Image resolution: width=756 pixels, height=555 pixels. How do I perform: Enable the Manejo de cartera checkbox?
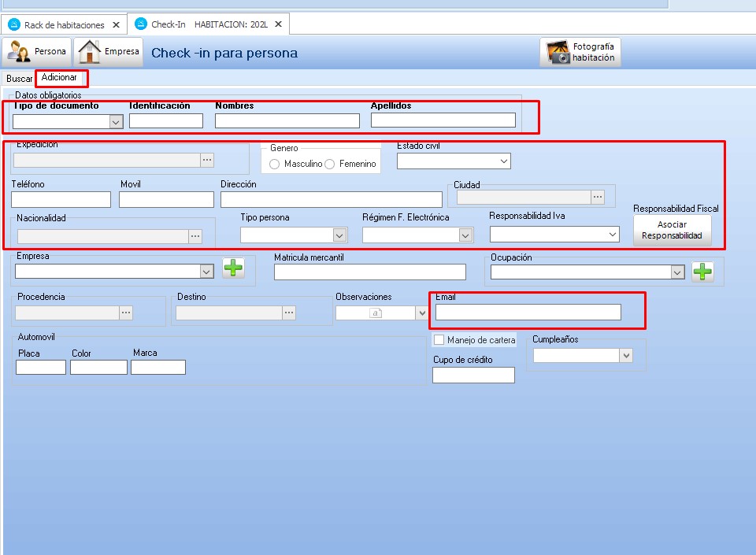pos(439,340)
